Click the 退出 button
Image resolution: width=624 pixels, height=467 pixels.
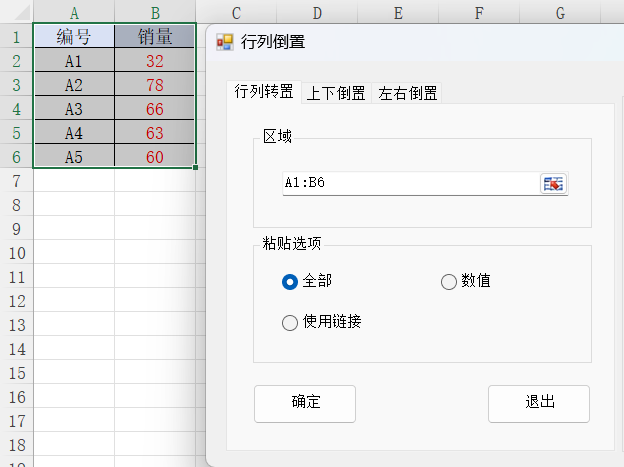coord(539,403)
